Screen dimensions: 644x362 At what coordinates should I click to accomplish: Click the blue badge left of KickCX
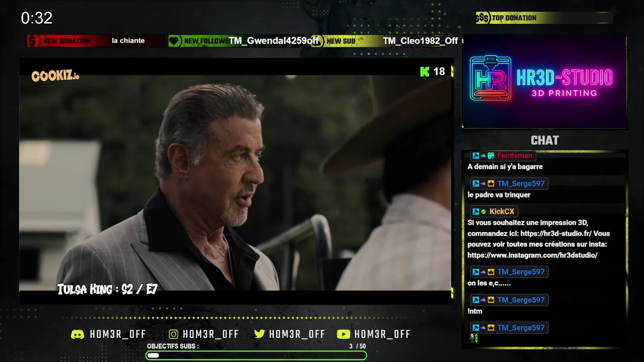(x=475, y=212)
